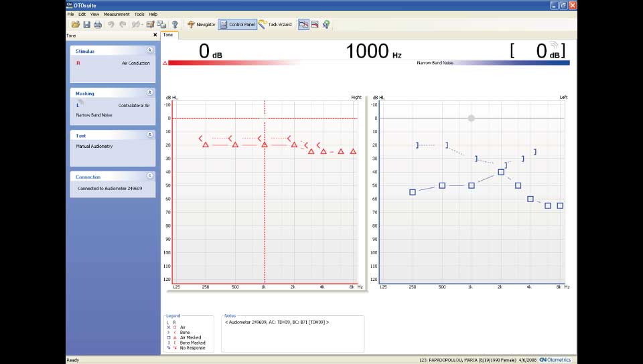The height and width of the screenshot is (364, 643).
Task: Click the 1000 Hz frequency readout
Action: click(x=374, y=52)
